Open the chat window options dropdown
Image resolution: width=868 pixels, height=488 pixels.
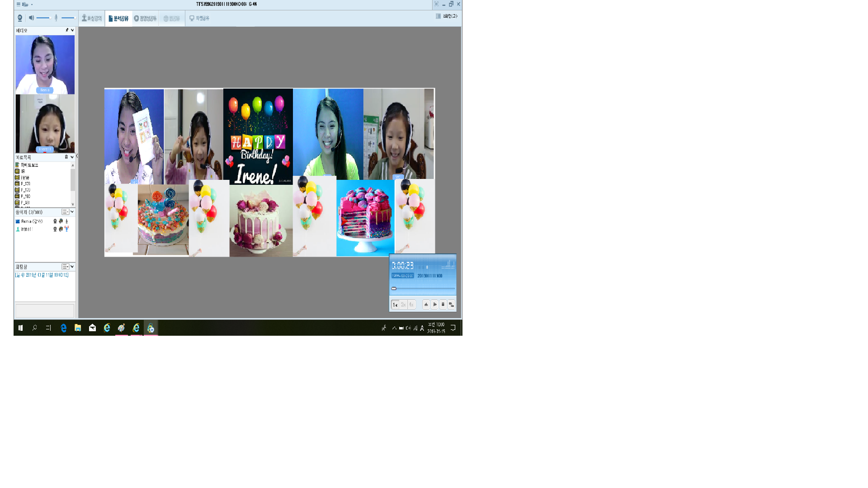66,267
